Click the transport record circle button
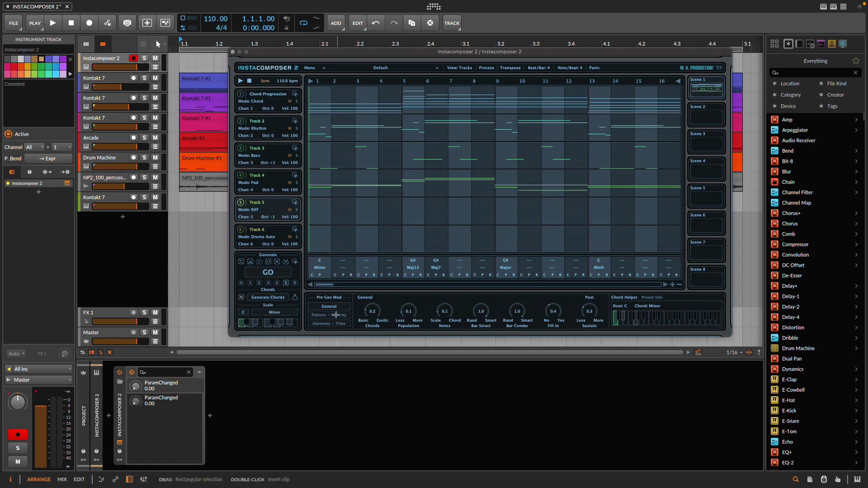Screen dimensions: 868x488 point(89,23)
